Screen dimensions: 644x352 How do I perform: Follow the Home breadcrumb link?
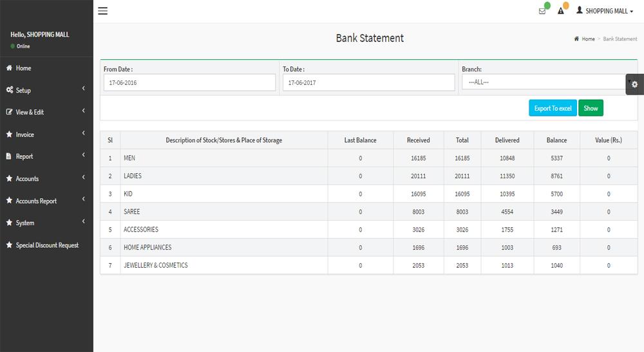coord(588,39)
